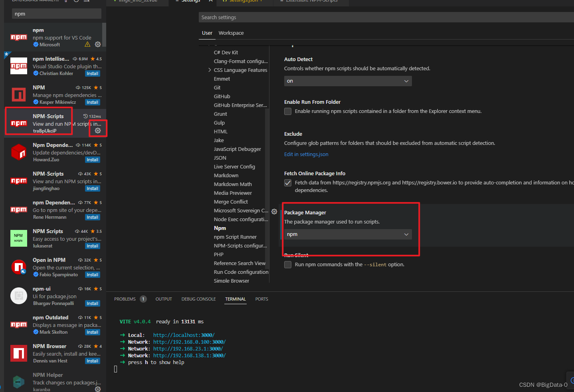Install npm Dependency Links by Rene Herrmann
Viewport: 574px width, 392px height.
[93, 217]
